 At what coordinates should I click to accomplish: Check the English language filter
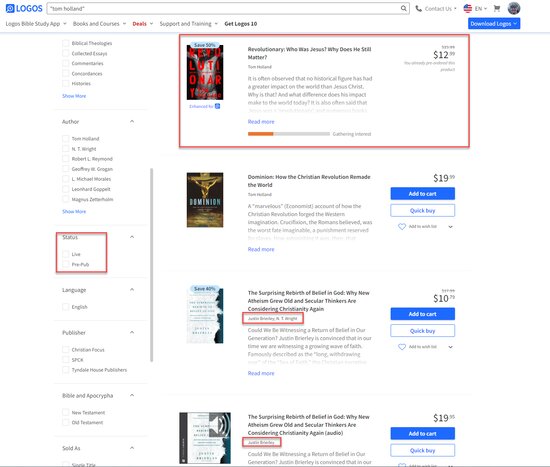pyautogui.click(x=65, y=307)
